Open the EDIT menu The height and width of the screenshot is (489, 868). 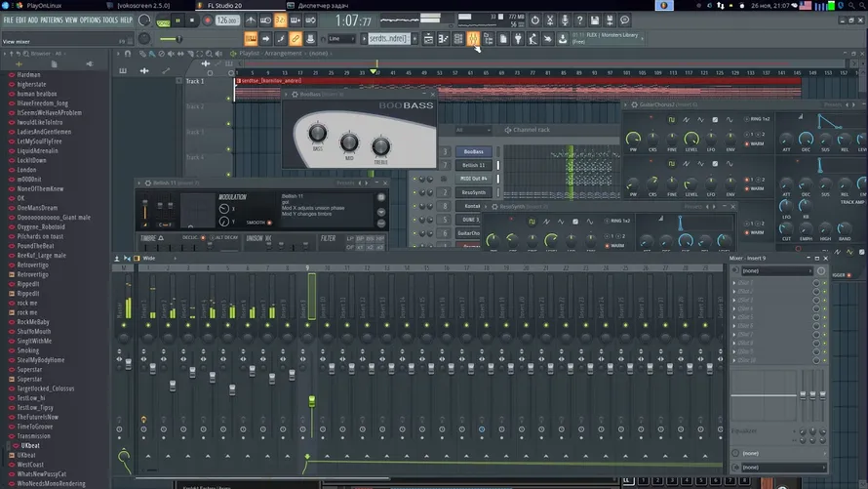click(20, 20)
